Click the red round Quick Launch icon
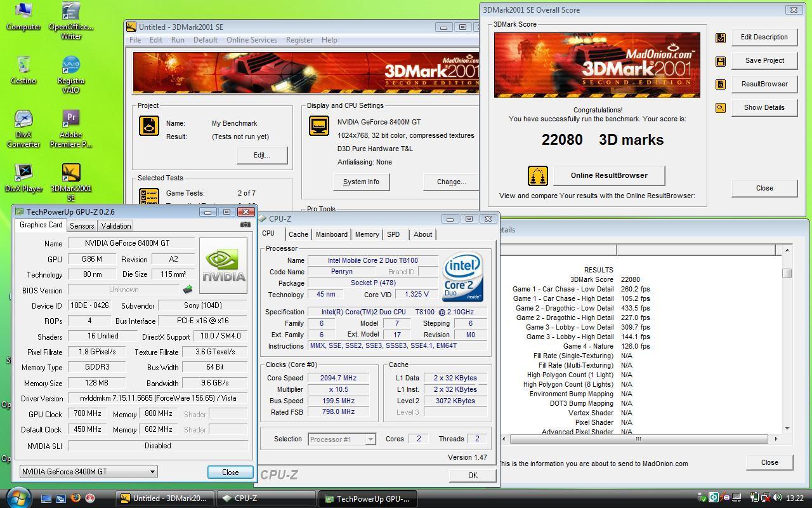The width and height of the screenshot is (812, 508). coord(90,498)
